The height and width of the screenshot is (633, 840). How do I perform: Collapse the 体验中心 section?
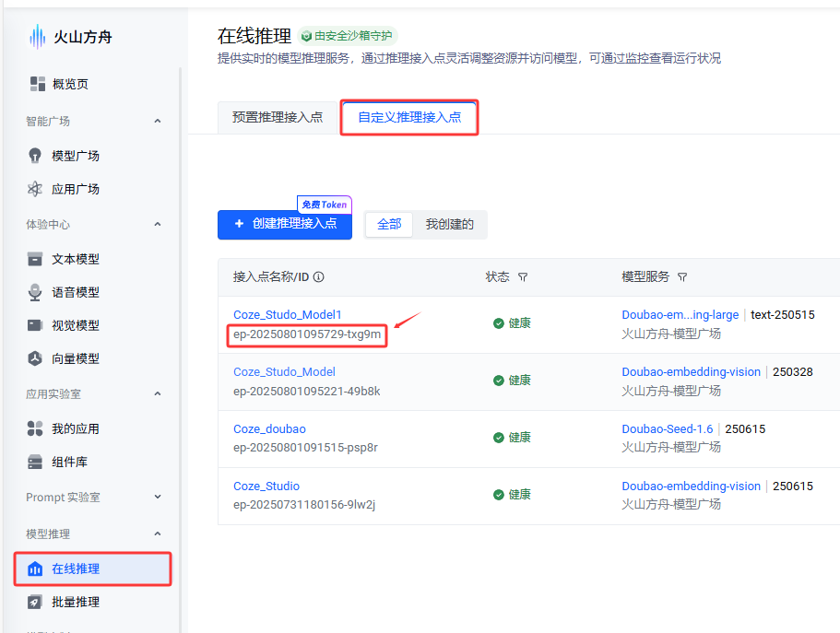pos(158,224)
